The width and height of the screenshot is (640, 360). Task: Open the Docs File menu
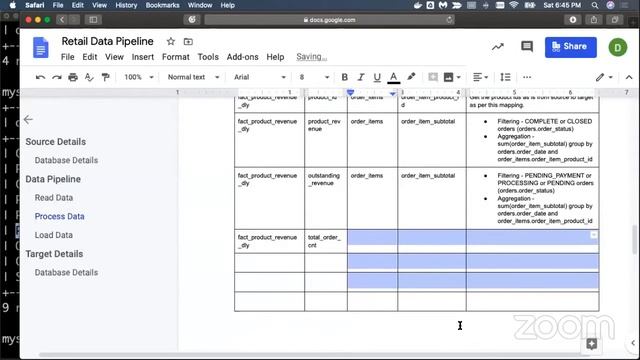click(68, 57)
